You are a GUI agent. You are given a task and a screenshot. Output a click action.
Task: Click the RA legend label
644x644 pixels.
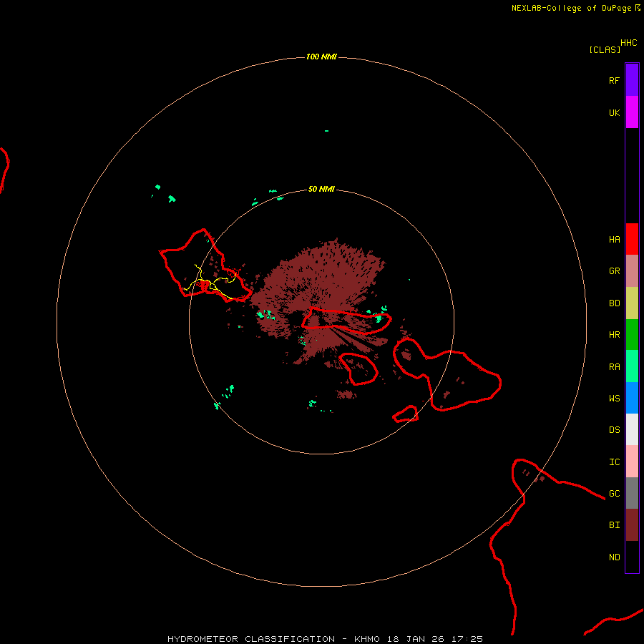pos(614,367)
